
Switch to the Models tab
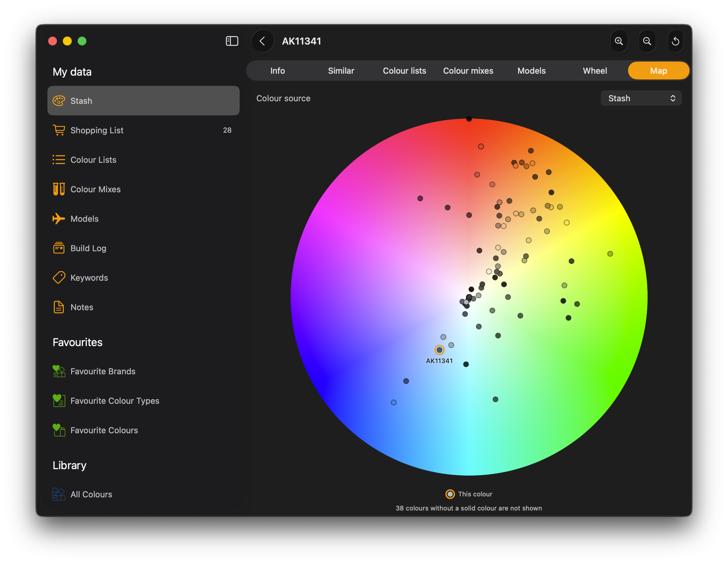tap(531, 71)
